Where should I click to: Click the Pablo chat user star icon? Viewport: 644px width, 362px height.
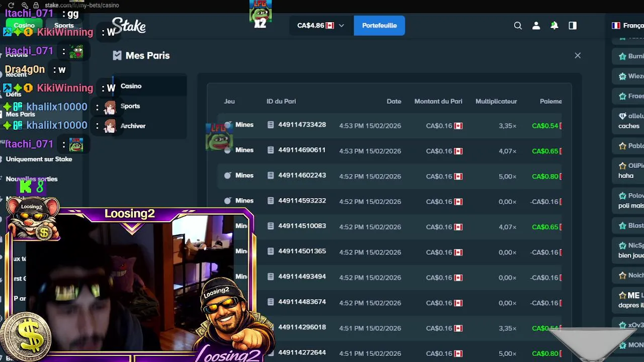622,146
